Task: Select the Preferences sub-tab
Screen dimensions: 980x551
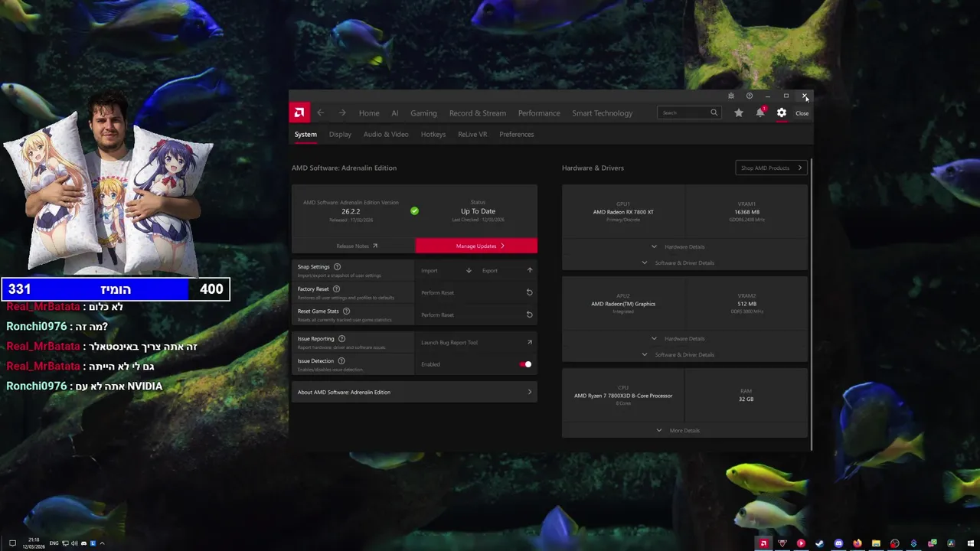Action: tap(517, 134)
